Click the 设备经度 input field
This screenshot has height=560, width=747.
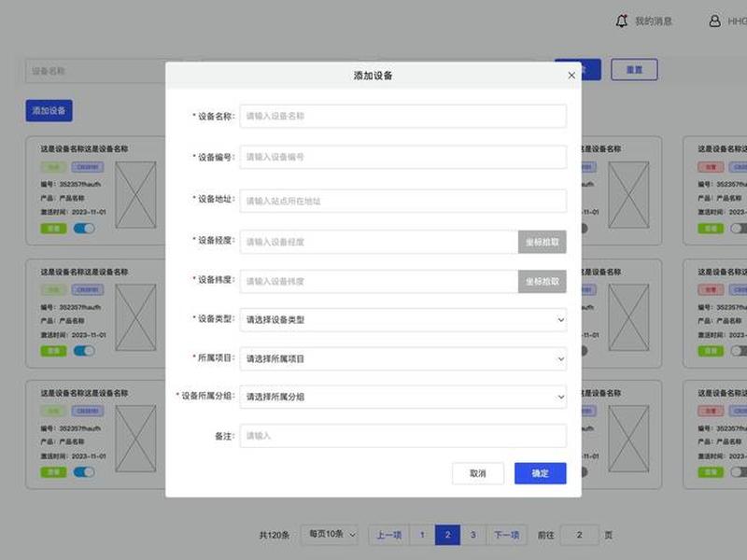tap(379, 242)
